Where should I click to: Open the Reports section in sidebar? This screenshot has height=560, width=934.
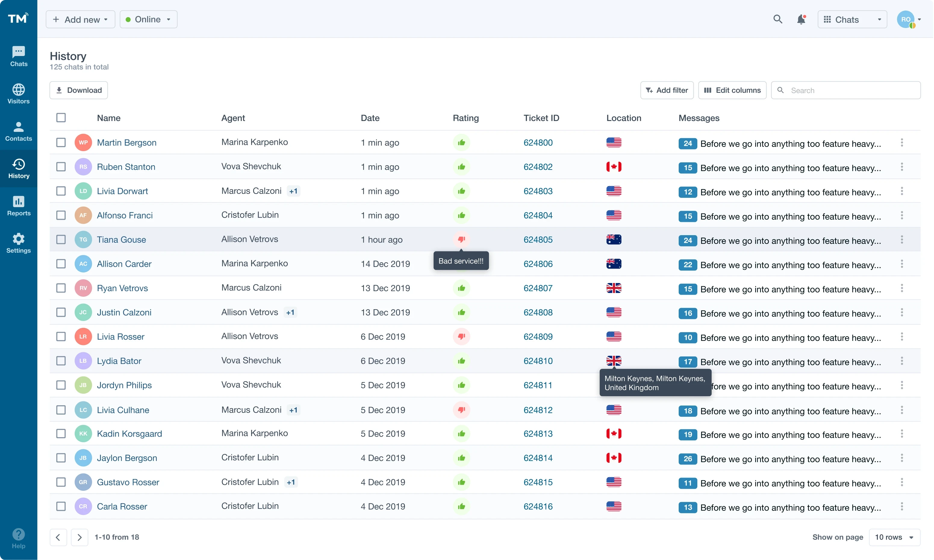tap(18, 206)
